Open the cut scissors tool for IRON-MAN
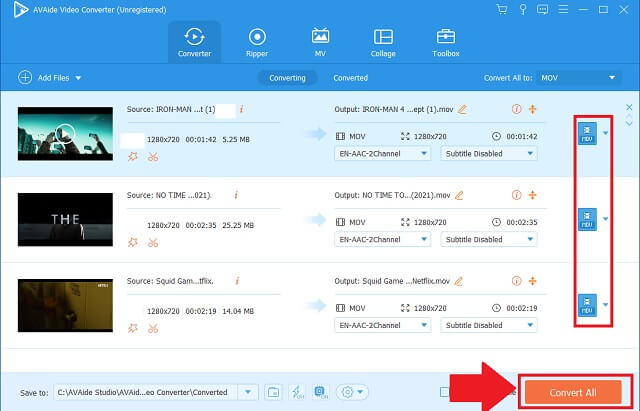The width and height of the screenshot is (640, 411). (153, 157)
